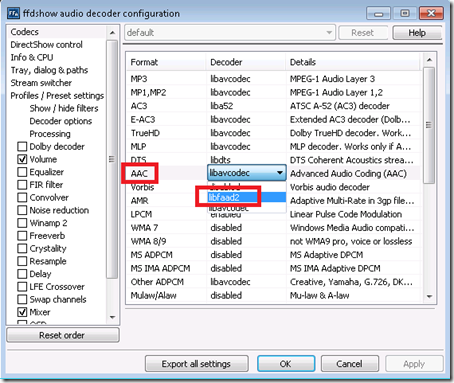Confirm with the OK button
The image size is (454, 383).
pos(286,364)
